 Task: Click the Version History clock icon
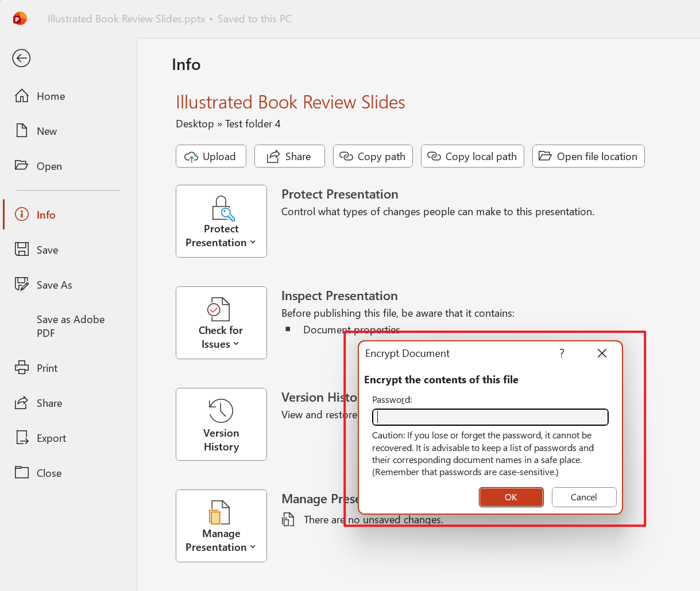[x=221, y=411]
